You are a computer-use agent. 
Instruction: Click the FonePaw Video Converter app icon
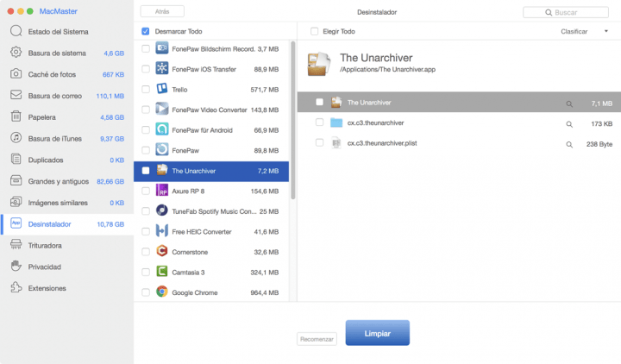pyautogui.click(x=161, y=109)
